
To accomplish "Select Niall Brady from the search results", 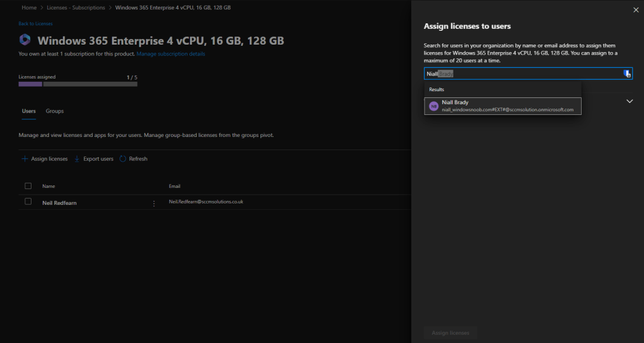I will click(502, 106).
